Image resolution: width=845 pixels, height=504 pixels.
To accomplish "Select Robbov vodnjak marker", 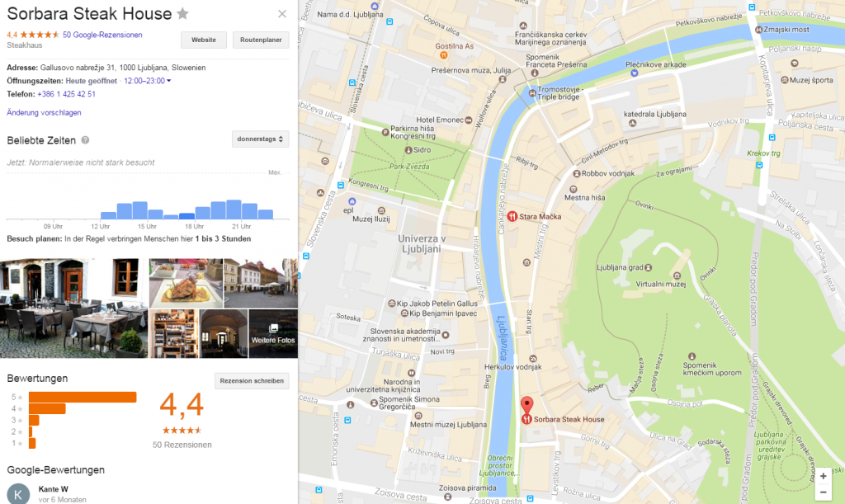I will (x=576, y=174).
